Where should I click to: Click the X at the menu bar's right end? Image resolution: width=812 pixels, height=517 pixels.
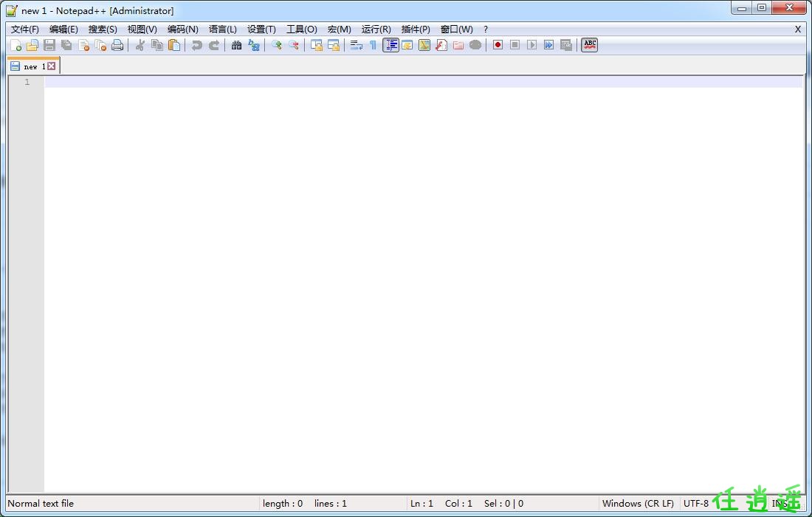tap(797, 30)
